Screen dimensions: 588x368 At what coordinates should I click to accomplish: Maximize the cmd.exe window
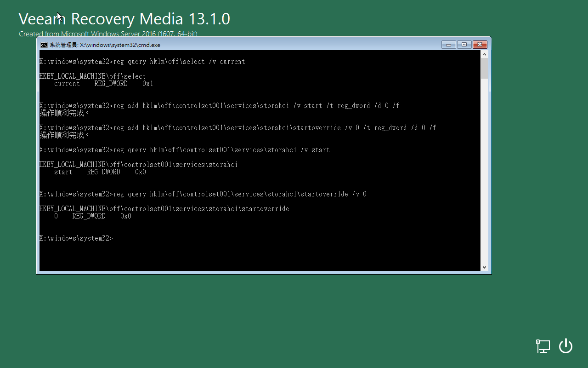464,45
